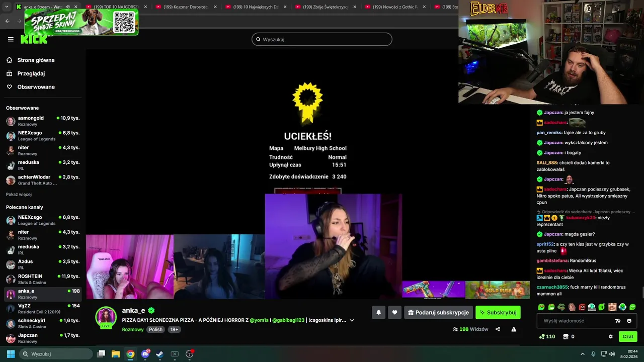Click the report warning triangle icon
Viewport: 644px width, 362px height.
(514, 329)
